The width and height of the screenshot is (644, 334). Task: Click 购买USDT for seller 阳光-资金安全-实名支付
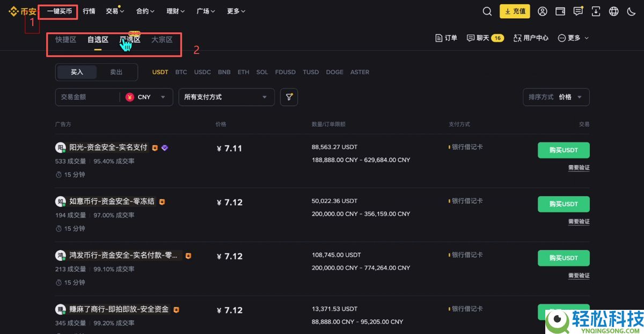[x=563, y=150]
